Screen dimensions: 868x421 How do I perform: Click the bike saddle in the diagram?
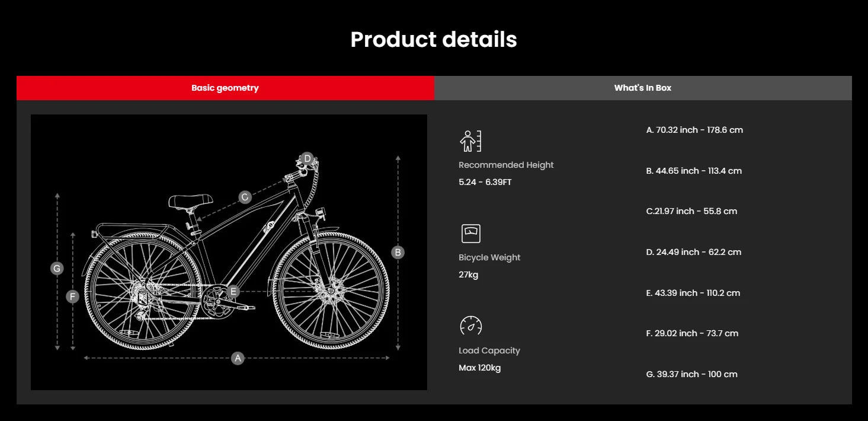tap(191, 201)
